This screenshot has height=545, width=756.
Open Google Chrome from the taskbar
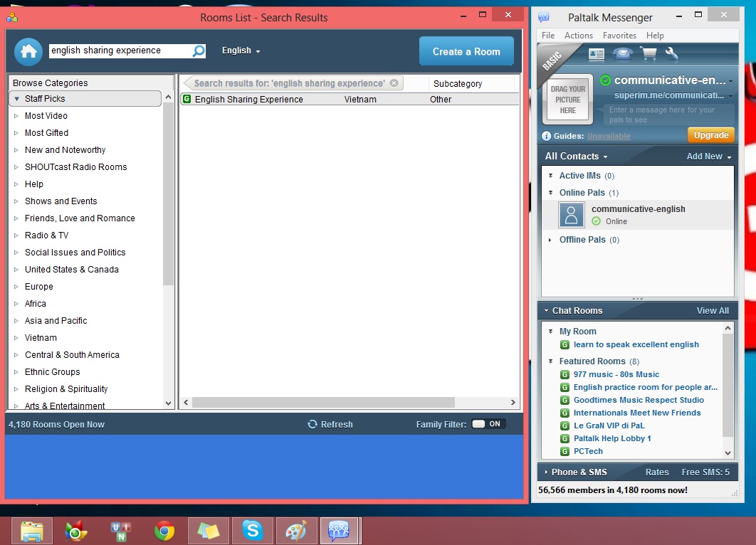(x=164, y=531)
